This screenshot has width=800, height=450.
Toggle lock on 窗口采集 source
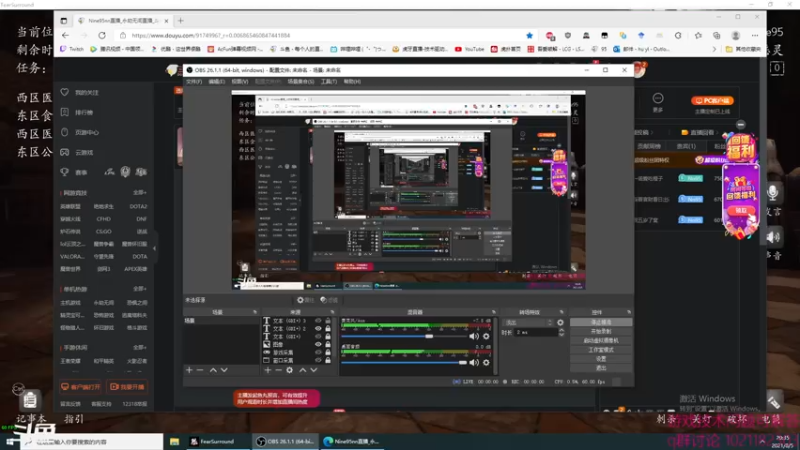tap(328, 360)
